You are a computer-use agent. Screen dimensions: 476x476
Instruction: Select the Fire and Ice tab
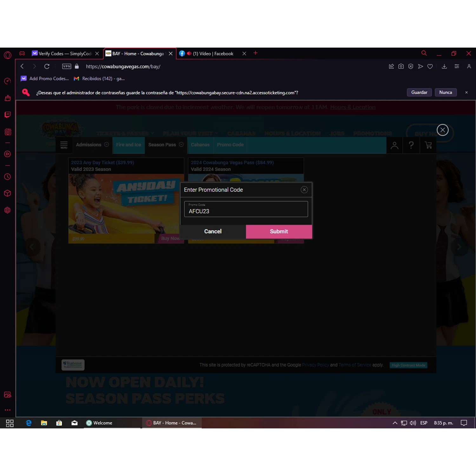(129, 145)
